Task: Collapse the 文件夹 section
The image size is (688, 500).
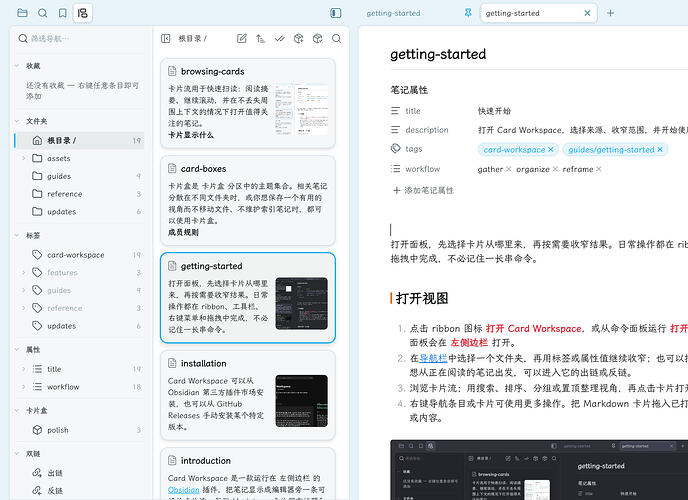Action: [x=17, y=121]
